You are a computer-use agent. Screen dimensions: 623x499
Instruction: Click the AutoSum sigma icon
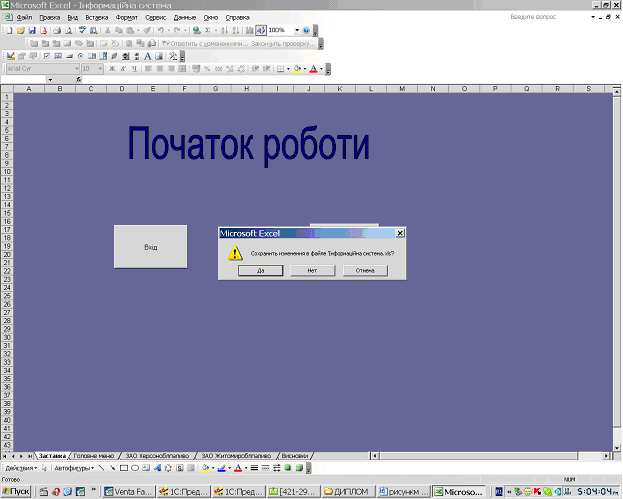point(207,31)
